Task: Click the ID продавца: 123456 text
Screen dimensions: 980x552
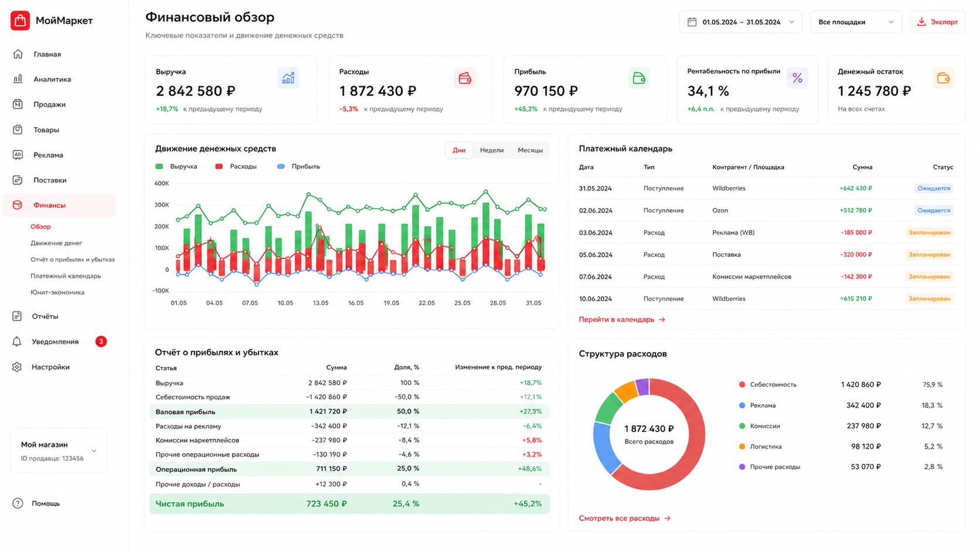Action: (52, 459)
